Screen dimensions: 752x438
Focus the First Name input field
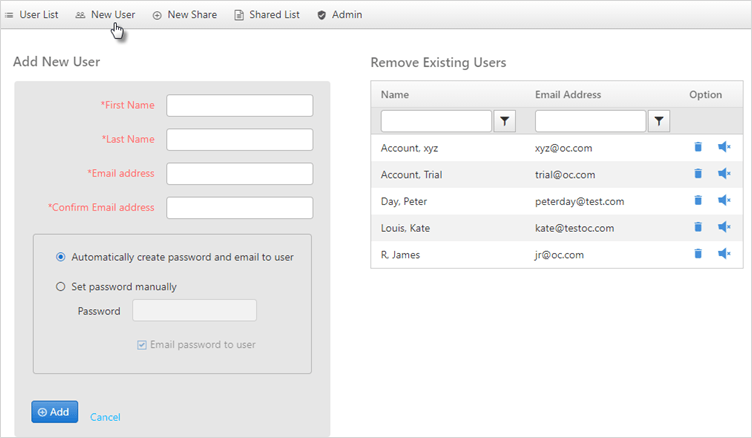(240, 106)
